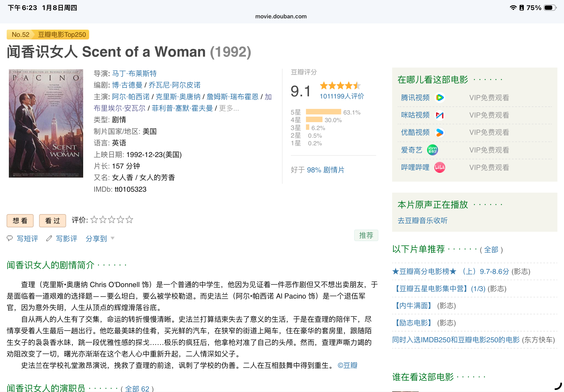The width and height of the screenshot is (564, 392).
Task: Mark movie as 想看
Action: [x=20, y=221]
